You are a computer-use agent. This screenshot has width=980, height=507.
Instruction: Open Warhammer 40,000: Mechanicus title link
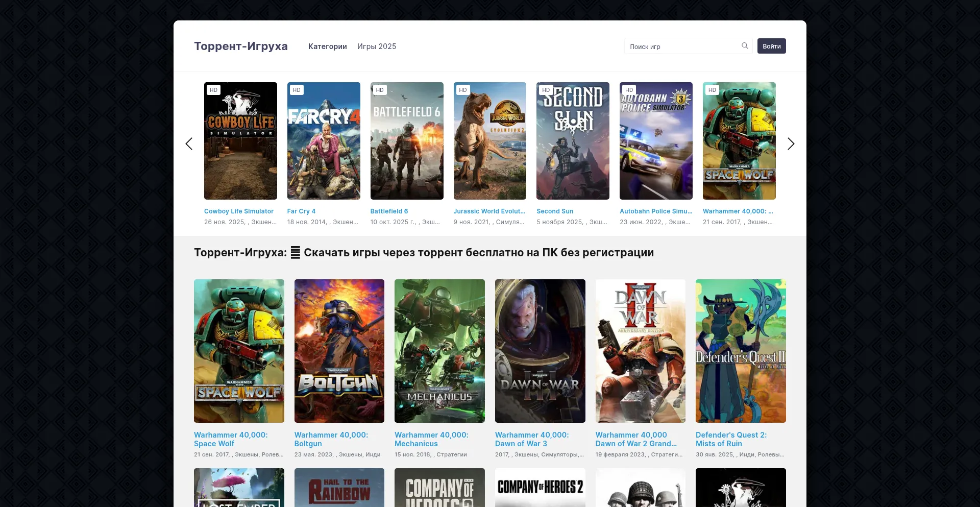(431, 439)
